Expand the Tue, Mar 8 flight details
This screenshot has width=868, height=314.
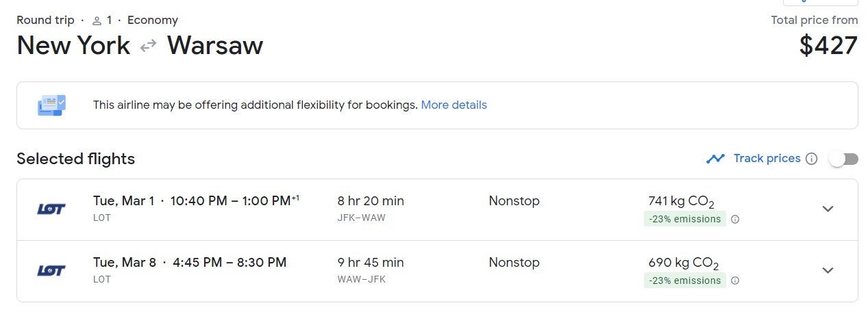click(828, 270)
